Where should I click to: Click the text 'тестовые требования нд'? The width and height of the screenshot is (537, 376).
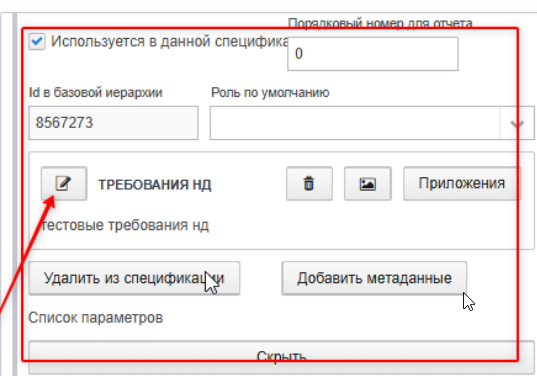click(x=124, y=225)
